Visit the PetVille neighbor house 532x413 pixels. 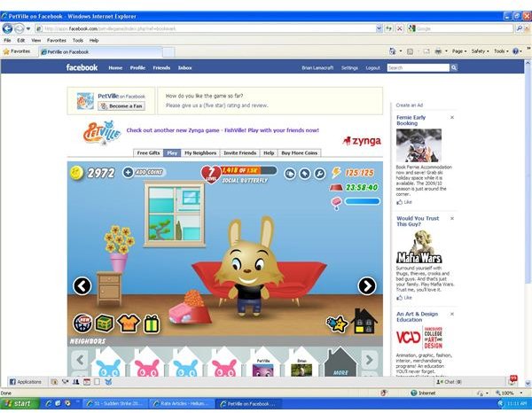(x=263, y=362)
